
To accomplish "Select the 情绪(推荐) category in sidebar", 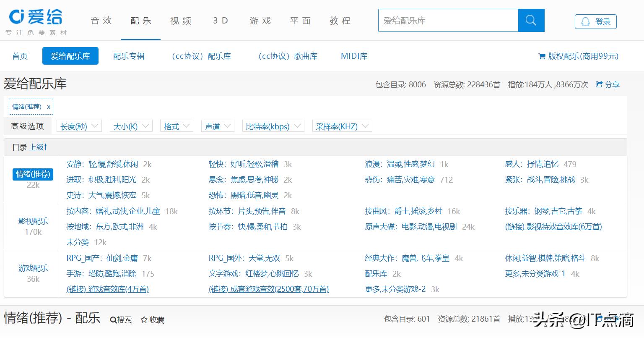I will [33, 174].
